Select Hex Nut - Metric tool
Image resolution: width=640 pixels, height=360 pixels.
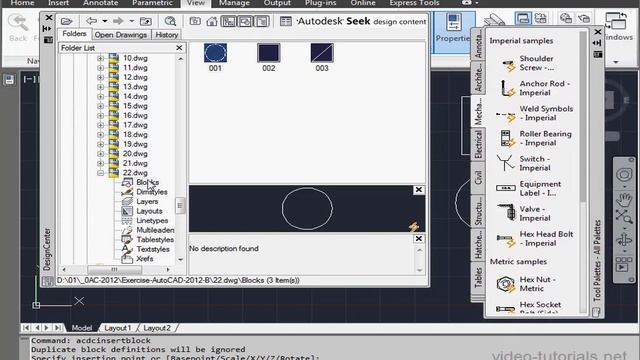526,284
